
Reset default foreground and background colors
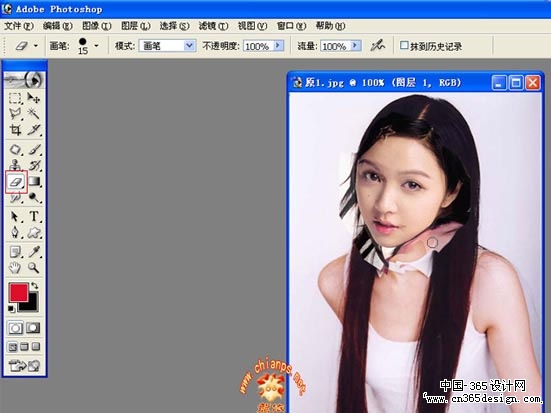tap(12, 309)
